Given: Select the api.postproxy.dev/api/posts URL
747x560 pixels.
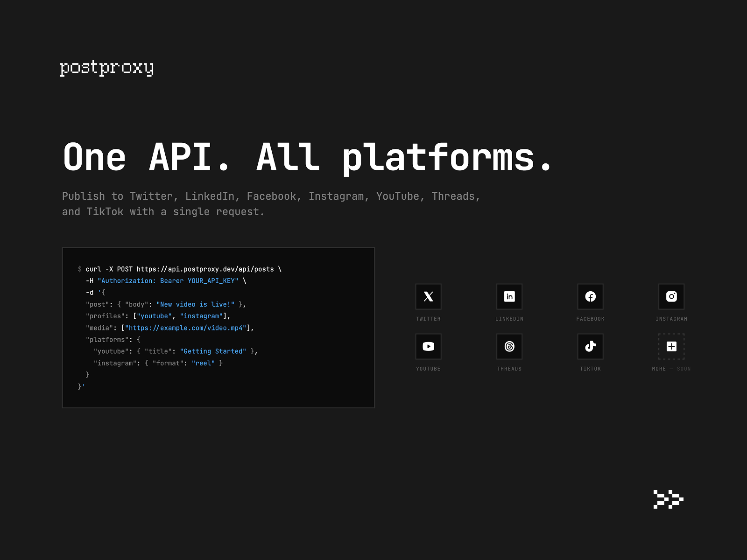Looking at the screenshot, I should pos(205,269).
